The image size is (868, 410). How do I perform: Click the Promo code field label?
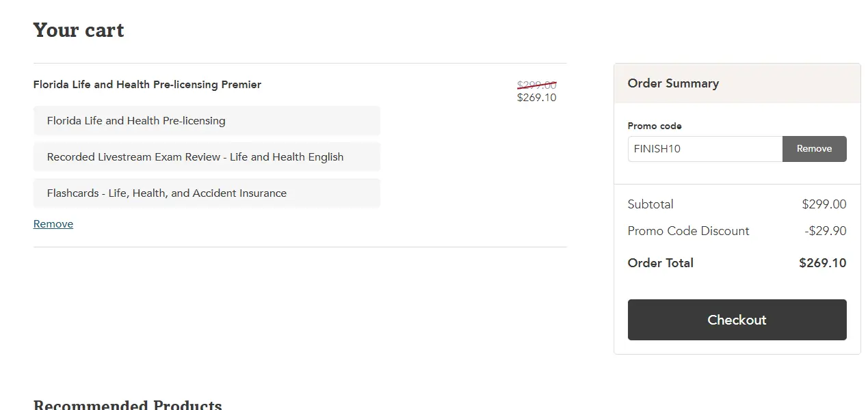pyautogui.click(x=655, y=126)
